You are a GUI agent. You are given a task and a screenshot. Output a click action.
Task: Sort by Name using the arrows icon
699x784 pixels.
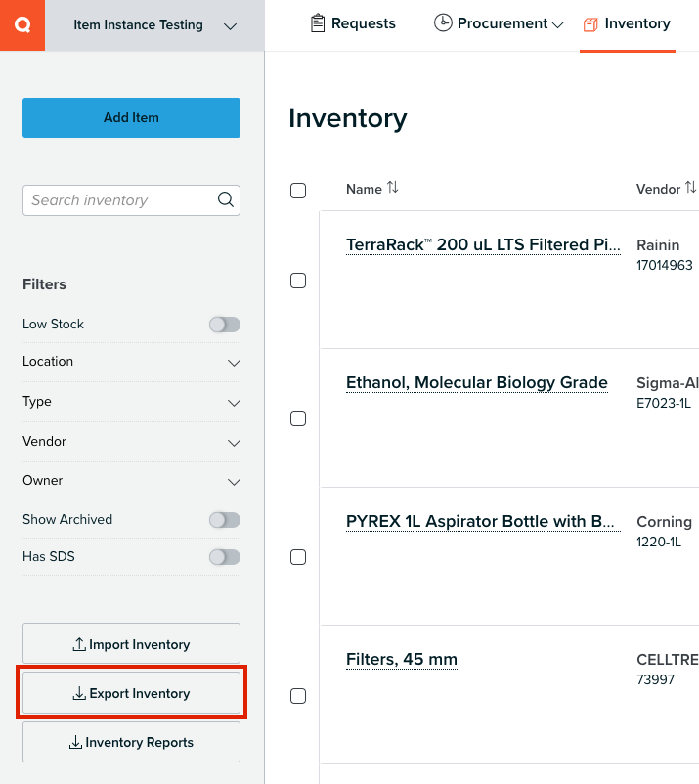coord(392,188)
